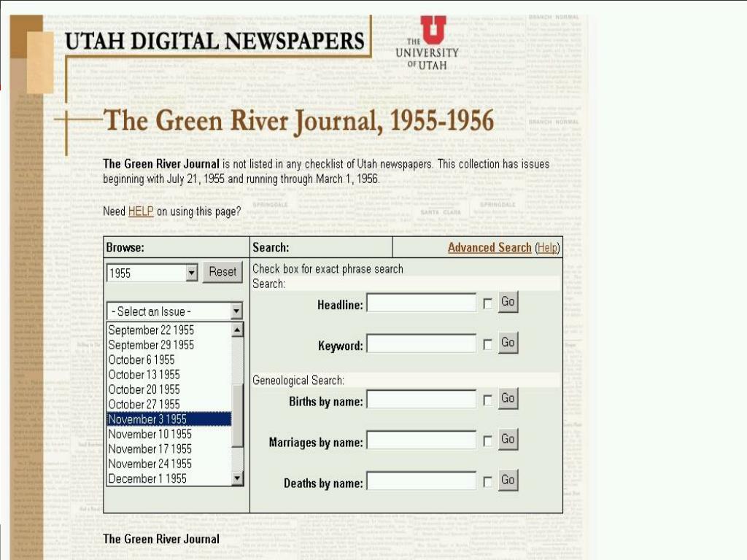Screen dimensions: 747x560
Task: Expand the Select an Issue dropdown
Action: [x=174, y=311]
